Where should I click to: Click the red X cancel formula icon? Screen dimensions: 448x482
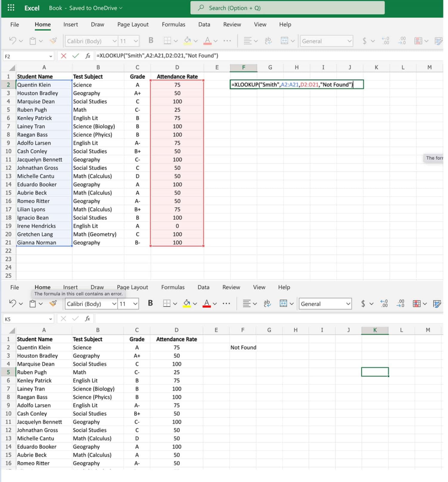63,56
